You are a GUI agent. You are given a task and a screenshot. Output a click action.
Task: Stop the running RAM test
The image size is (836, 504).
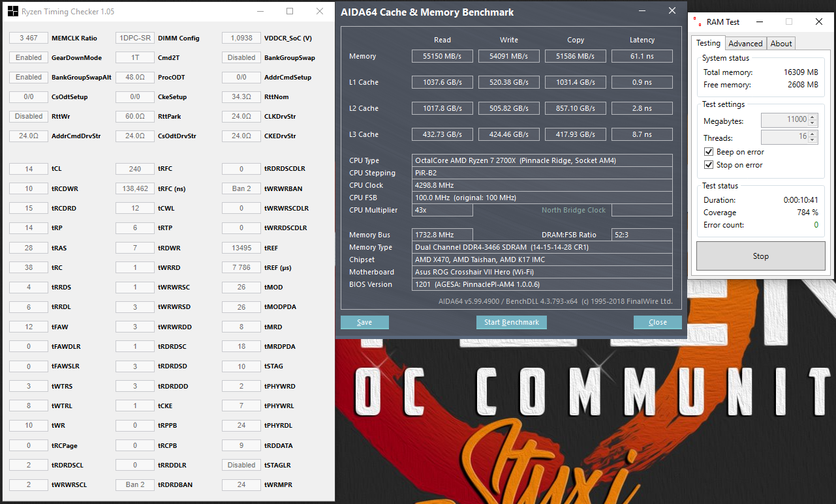point(761,256)
